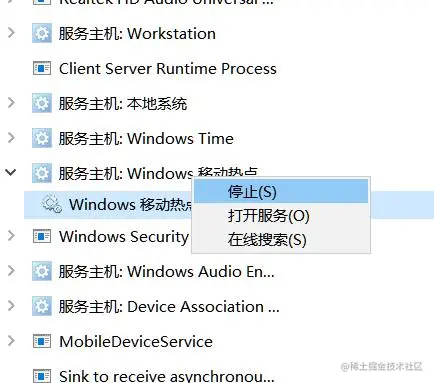
Task: Click the Device Association service gear icon
Action: coord(42,306)
